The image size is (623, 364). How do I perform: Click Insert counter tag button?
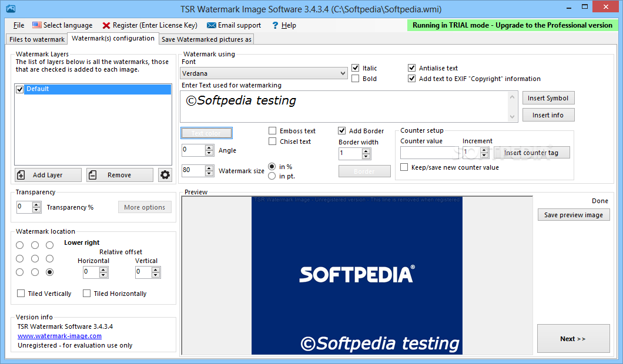pyautogui.click(x=532, y=153)
